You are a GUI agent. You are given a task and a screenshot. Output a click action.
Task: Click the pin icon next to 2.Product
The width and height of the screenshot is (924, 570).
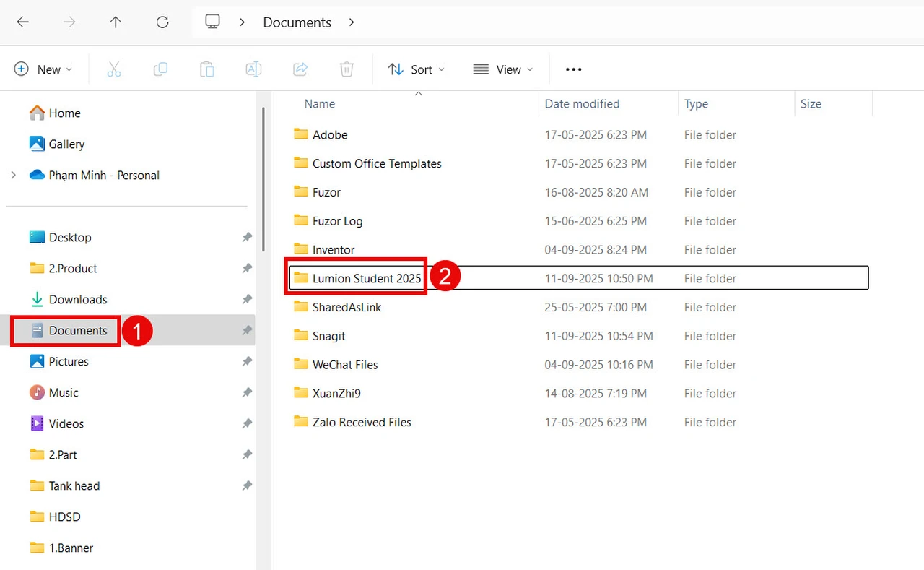pyautogui.click(x=247, y=268)
